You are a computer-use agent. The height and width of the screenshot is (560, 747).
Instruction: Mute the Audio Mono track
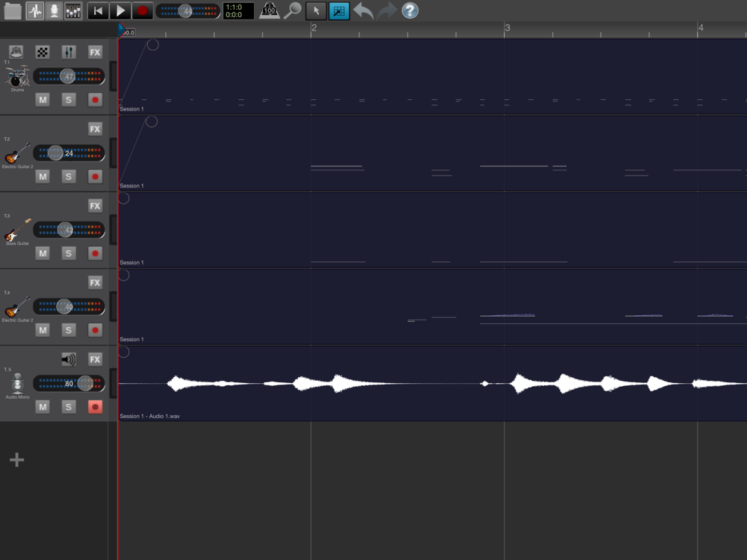tap(43, 407)
